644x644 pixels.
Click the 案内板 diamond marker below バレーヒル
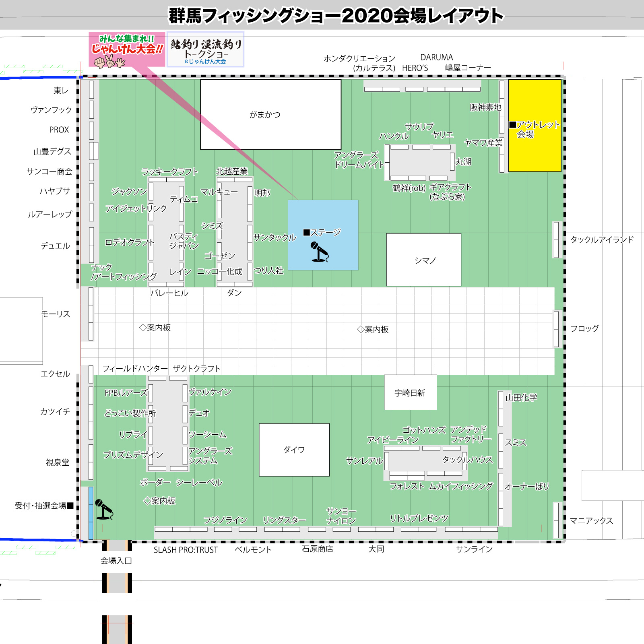[x=143, y=328]
